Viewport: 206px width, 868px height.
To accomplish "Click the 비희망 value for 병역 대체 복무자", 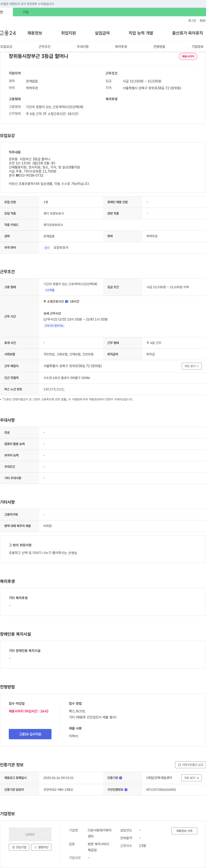I will (48, 526).
